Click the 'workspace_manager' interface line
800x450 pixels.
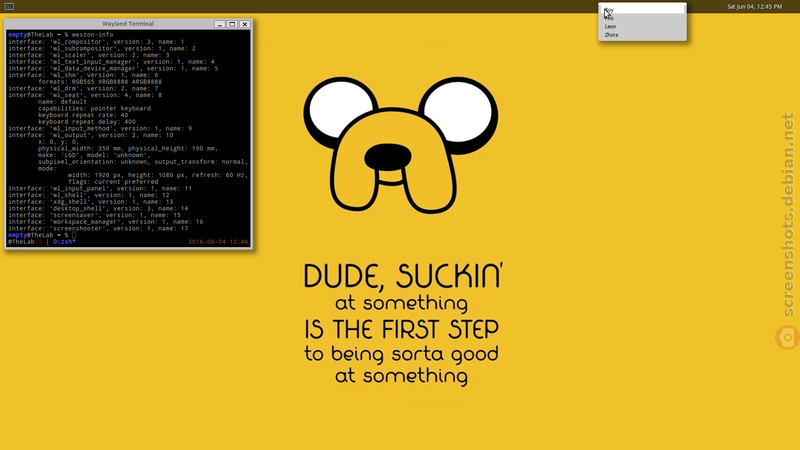[x=105, y=221]
